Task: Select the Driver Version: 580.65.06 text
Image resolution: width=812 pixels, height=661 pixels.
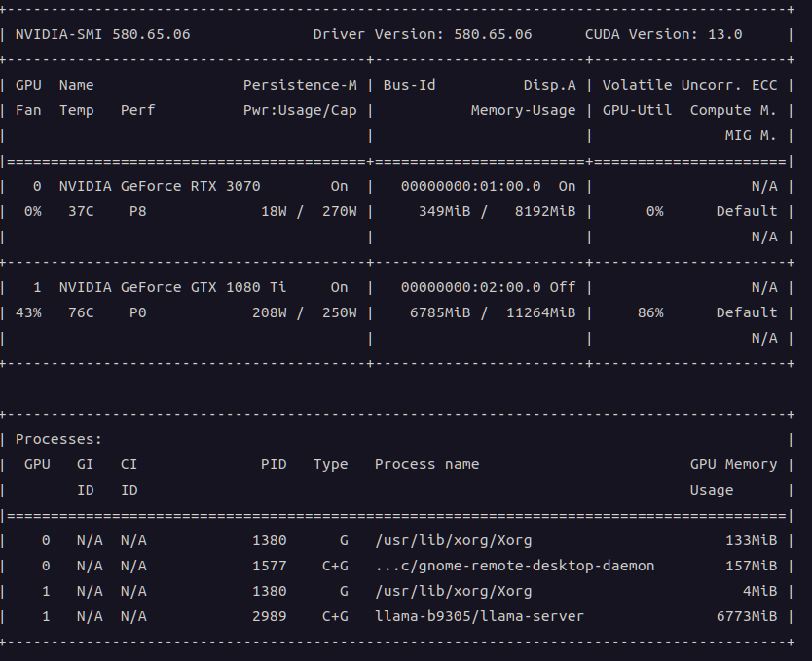Action: coord(423,35)
